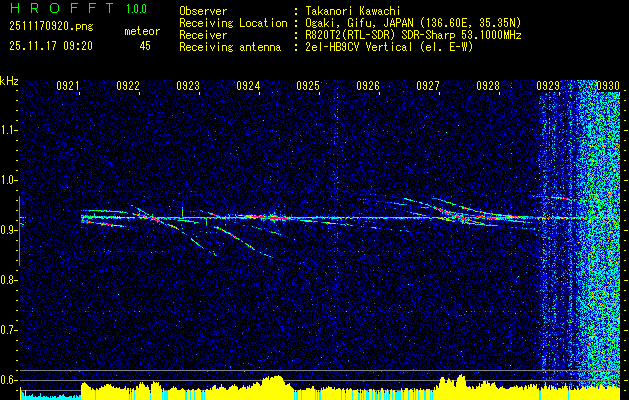Image resolution: width=629 pixels, height=400 pixels.
Task: Click the Observer field label
Action: coord(203,11)
